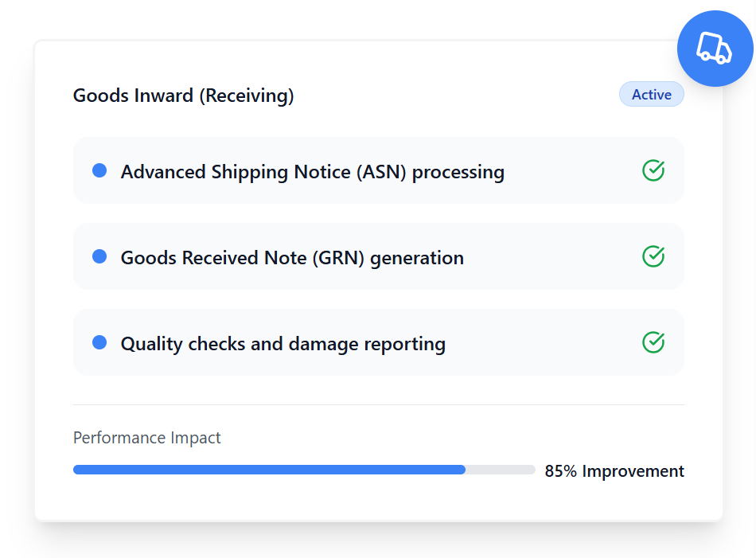Click the green checkmark for GRN generation
Image resolution: width=756 pixels, height=558 pixels.
pyautogui.click(x=653, y=256)
